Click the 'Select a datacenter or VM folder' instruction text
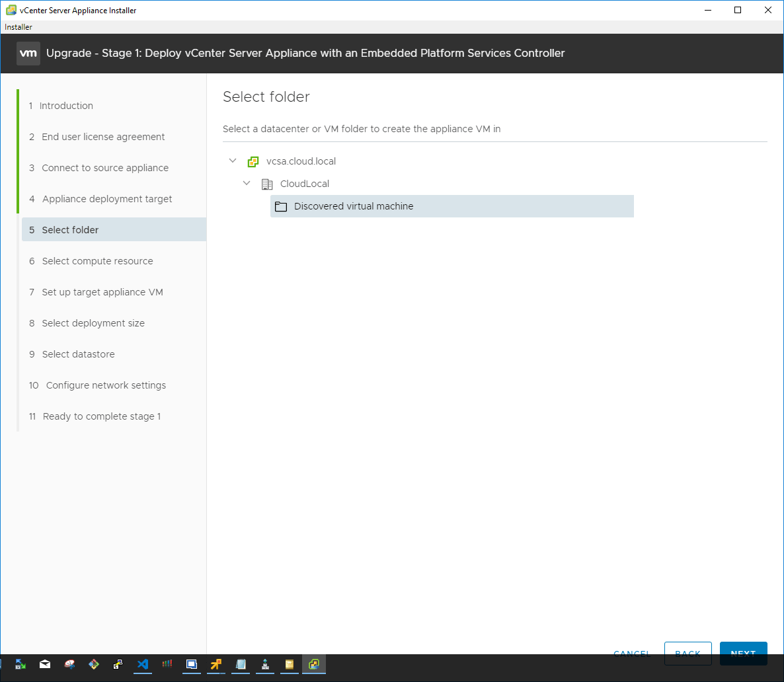Image resolution: width=784 pixels, height=682 pixels. click(x=362, y=129)
